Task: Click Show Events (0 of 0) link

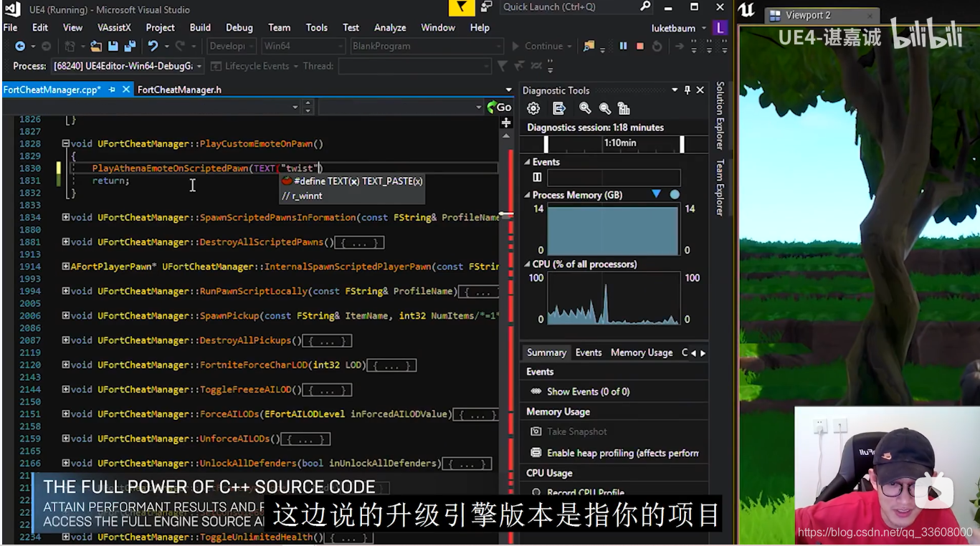Action: tap(589, 392)
